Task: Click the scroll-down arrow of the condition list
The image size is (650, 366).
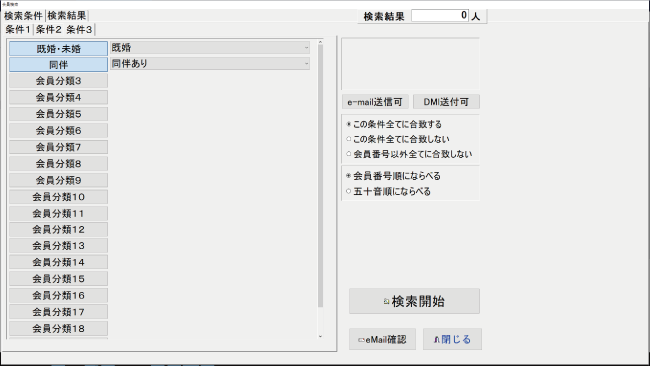Action: 320,336
